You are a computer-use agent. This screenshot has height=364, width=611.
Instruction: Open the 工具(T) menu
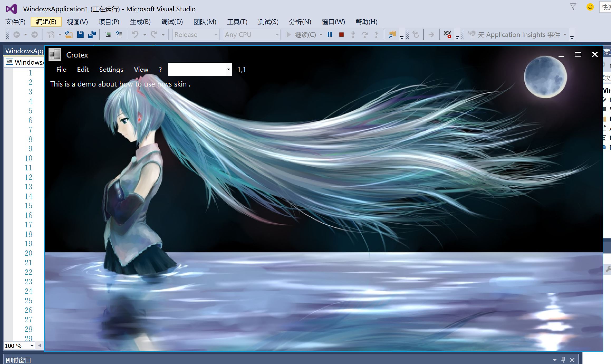pyautogui.click(x=237, y=22)
